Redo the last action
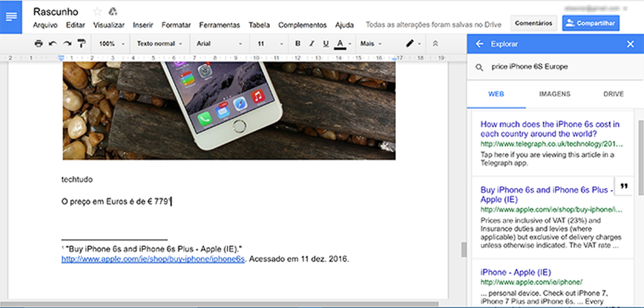Viewport: 644px width, 308px height. pyautogui.click(x=67, y=44)
